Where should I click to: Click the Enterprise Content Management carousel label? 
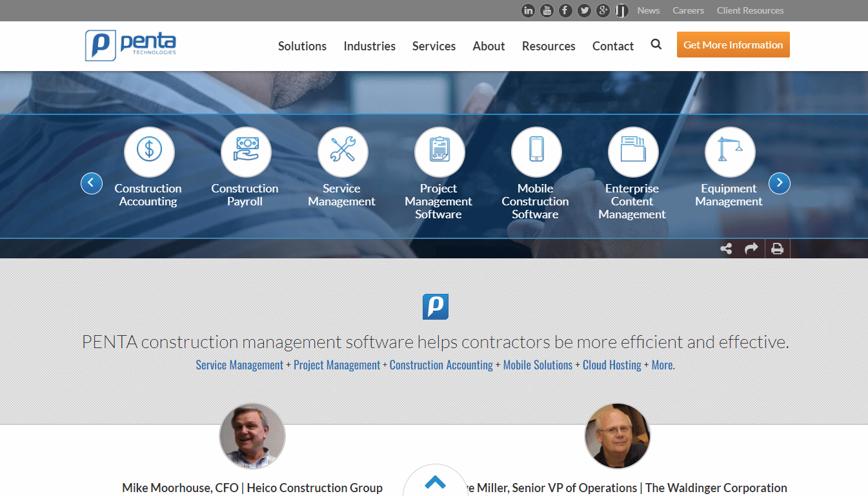coord(632,201)
